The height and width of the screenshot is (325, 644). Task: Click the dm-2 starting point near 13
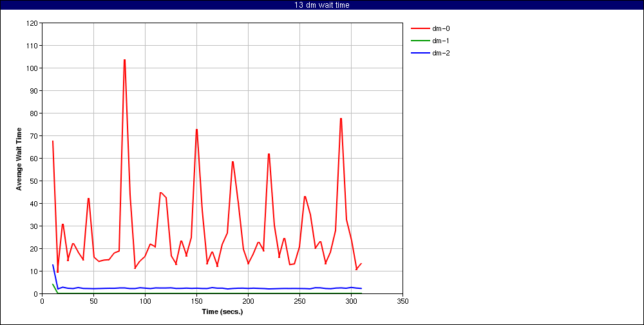pyautogui.click(x=53, y=265)
